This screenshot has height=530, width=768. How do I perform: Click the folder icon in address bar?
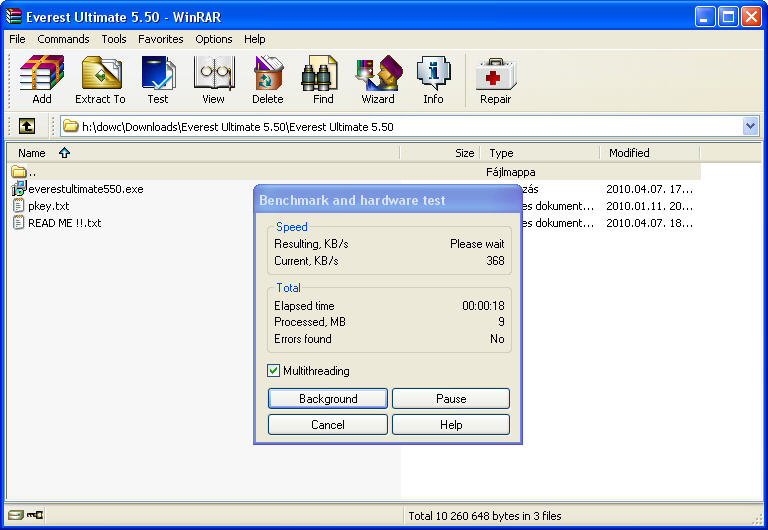(71, 126)
